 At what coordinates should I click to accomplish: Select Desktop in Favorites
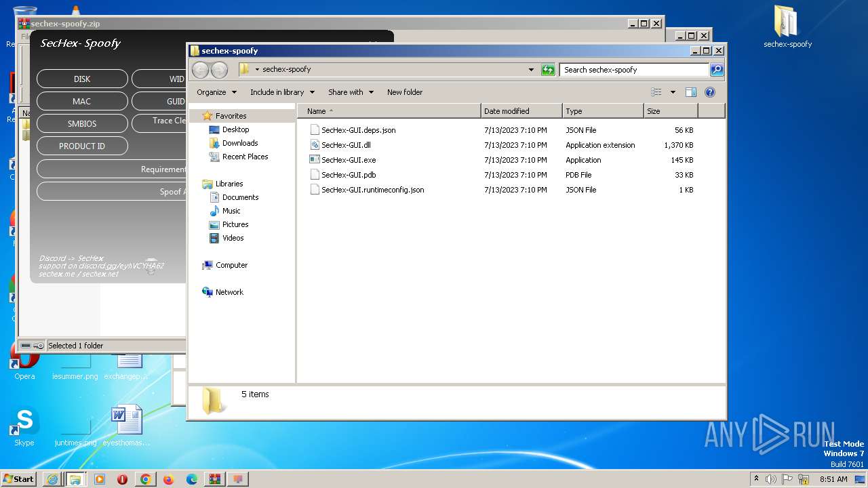[x=235, y=129]
